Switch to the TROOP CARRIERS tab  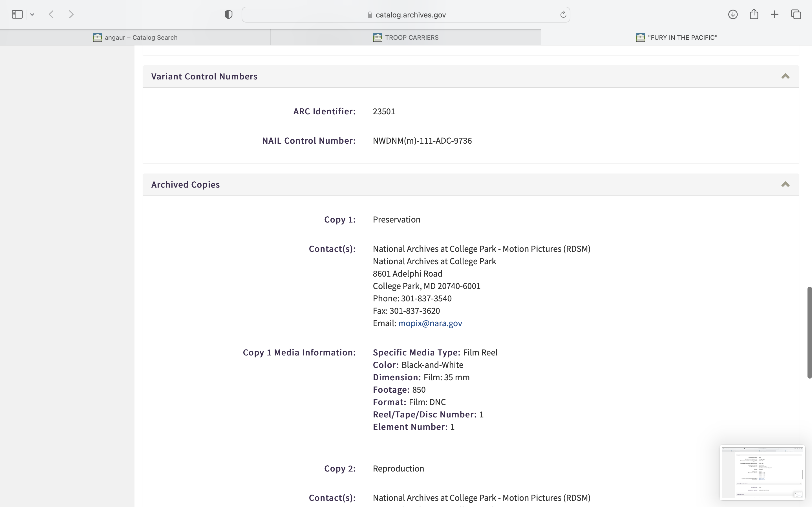click(x=406, y=37)
